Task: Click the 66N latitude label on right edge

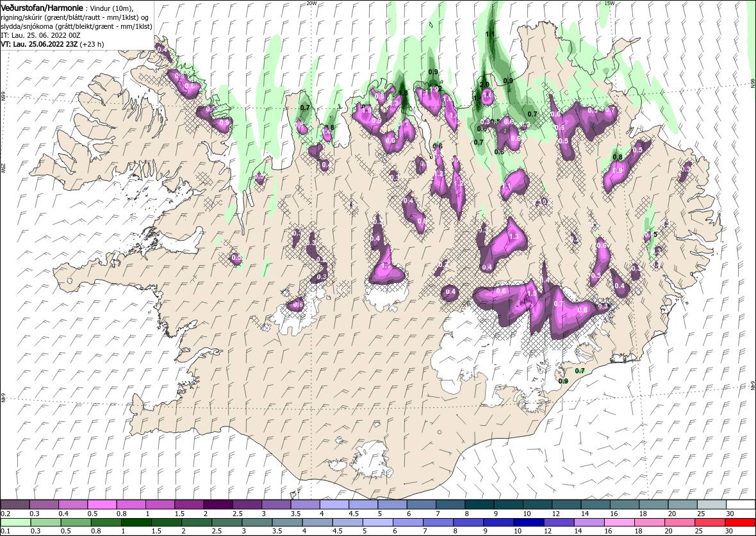Action: point(753,83)
